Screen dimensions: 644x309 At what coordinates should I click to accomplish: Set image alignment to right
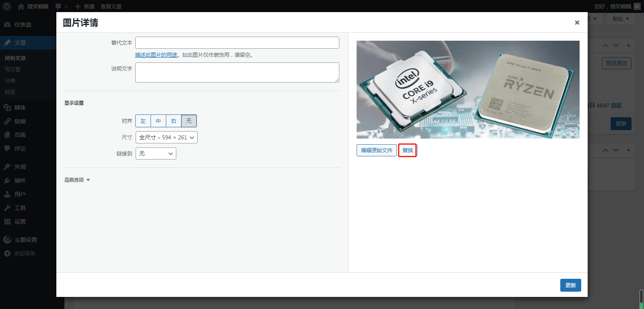pyautogui.click(x=173, y=121)
